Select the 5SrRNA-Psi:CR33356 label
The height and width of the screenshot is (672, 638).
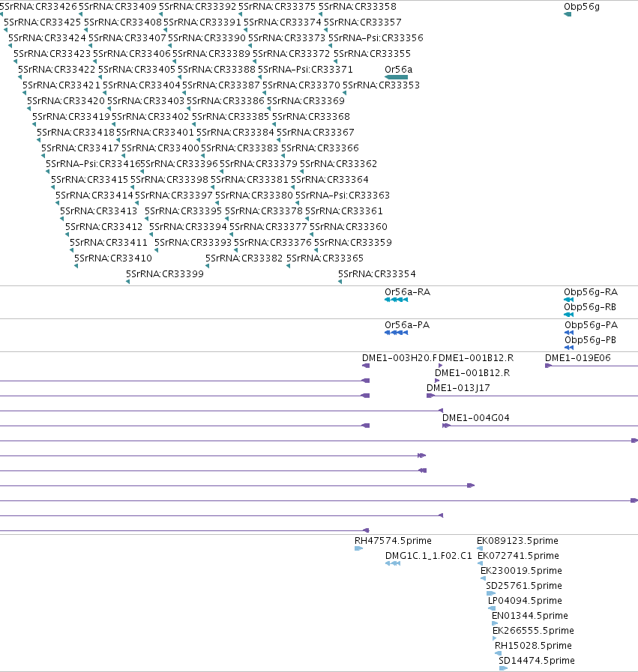pyautogui.click(x=376, y=37)
